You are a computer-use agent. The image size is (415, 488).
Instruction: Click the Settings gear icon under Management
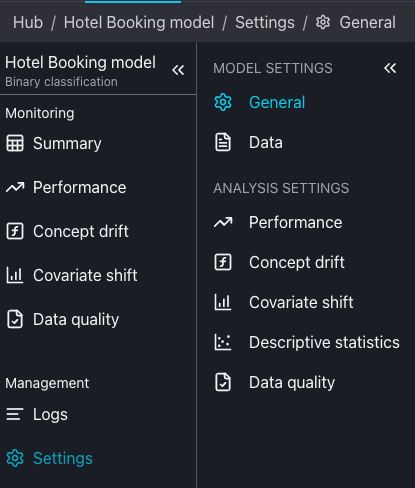coord(15,458)
